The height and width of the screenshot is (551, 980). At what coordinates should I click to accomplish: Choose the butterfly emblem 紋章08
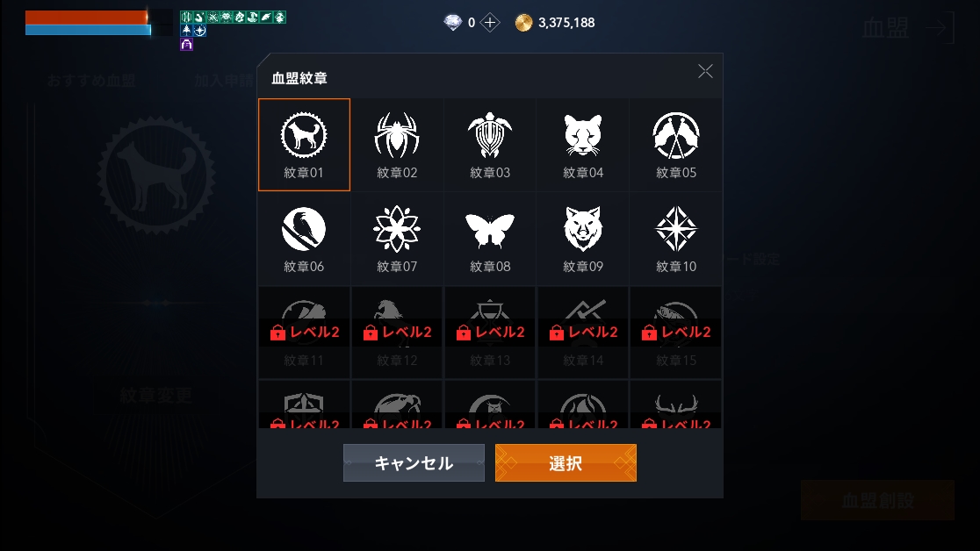[x=490, y=239]
